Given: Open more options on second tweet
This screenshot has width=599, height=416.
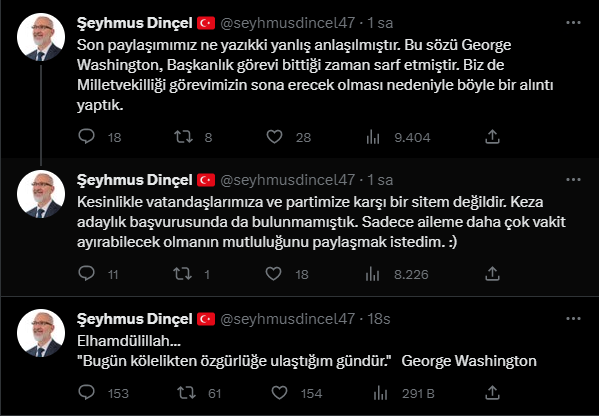Looking at the screenshot, I should [x=573, y=180].
